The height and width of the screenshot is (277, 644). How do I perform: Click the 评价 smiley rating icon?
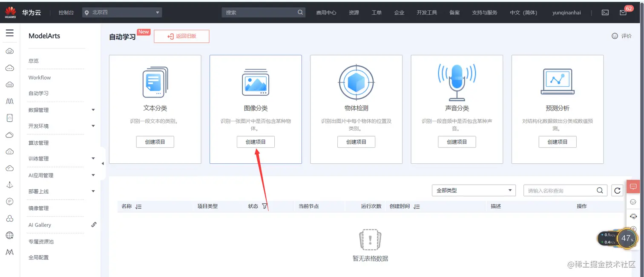[x=615, y=36]
